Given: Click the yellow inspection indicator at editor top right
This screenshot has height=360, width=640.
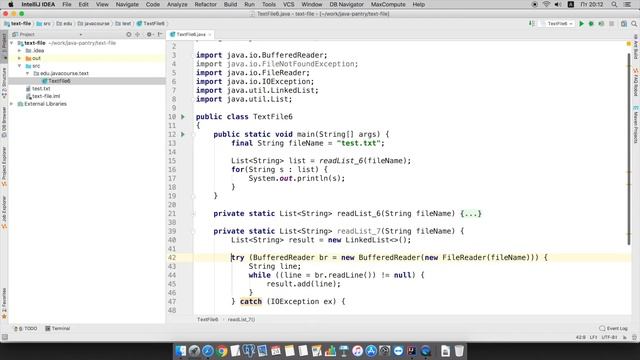Looking at the screenshot, I should [x=629, y=44].
